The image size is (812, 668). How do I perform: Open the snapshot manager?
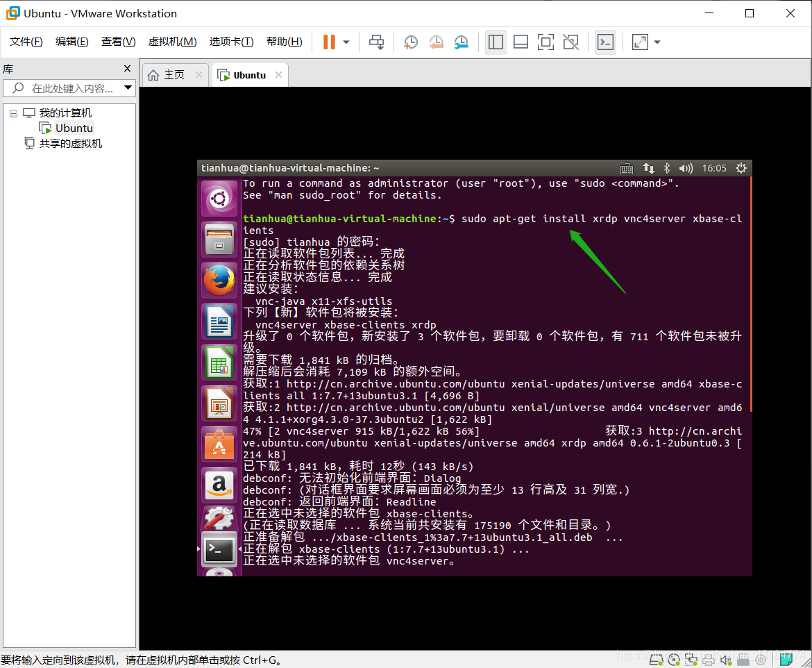click(462, 42)
